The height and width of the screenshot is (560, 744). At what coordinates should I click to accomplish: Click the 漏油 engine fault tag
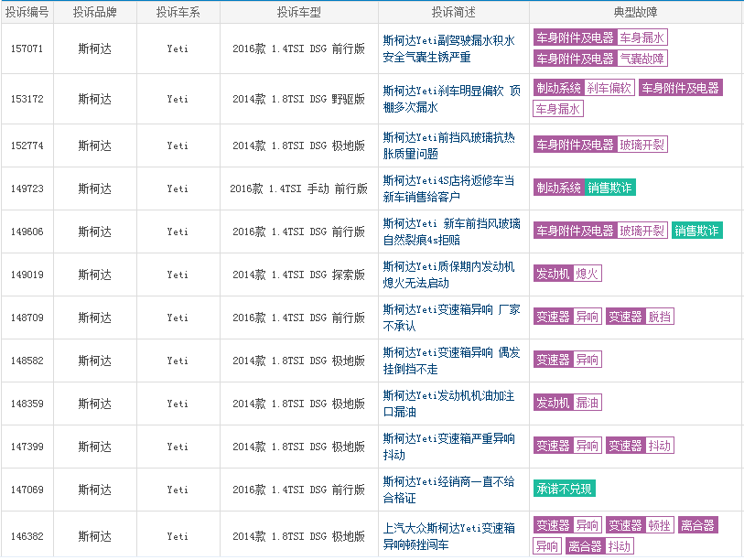tap(587, 403)
